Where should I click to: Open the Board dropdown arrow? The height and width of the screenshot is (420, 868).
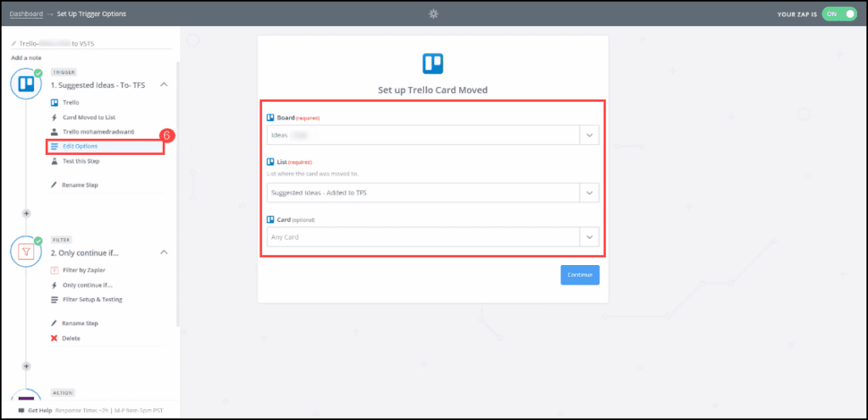point(588,135)
